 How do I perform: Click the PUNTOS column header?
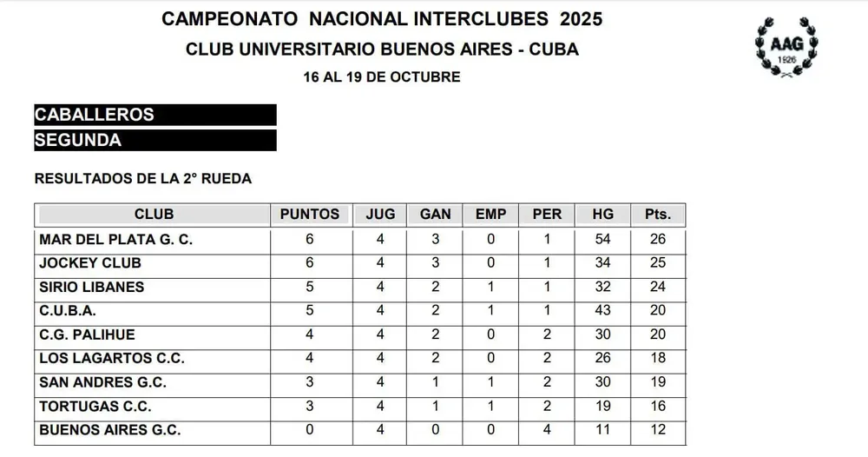click(310, 215)
